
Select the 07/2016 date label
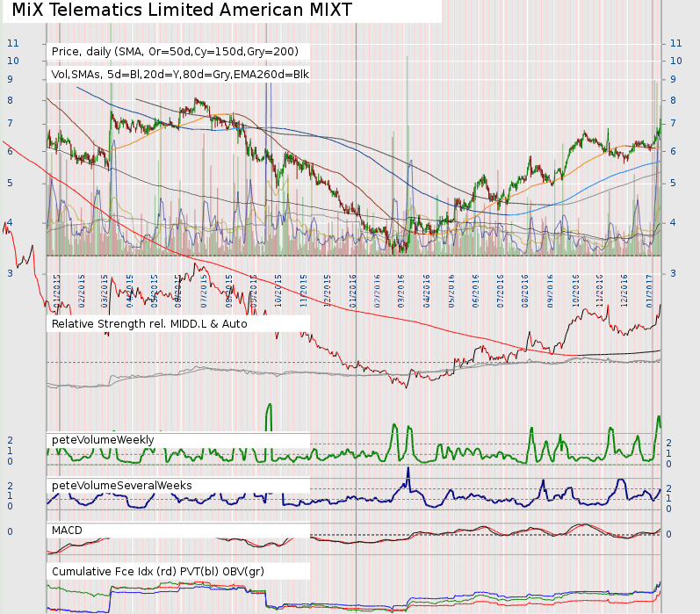point(501,291)
